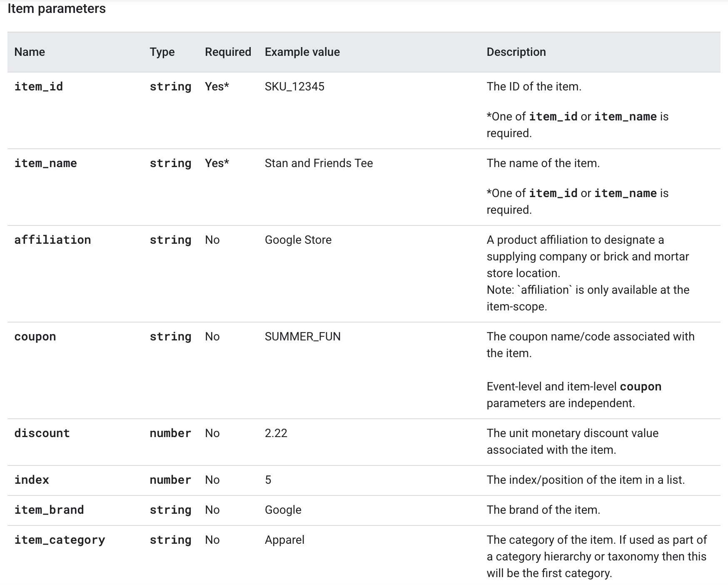Screen dimensions: 728x585
Task: Click type 'string' in the item_name row
Action: (170, 163)
